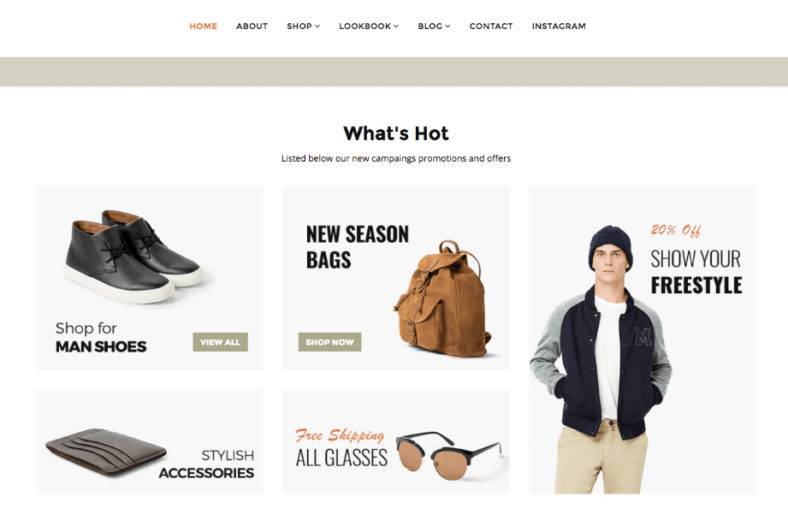Expand the Lookbook dropdown menu

[368, 26]
